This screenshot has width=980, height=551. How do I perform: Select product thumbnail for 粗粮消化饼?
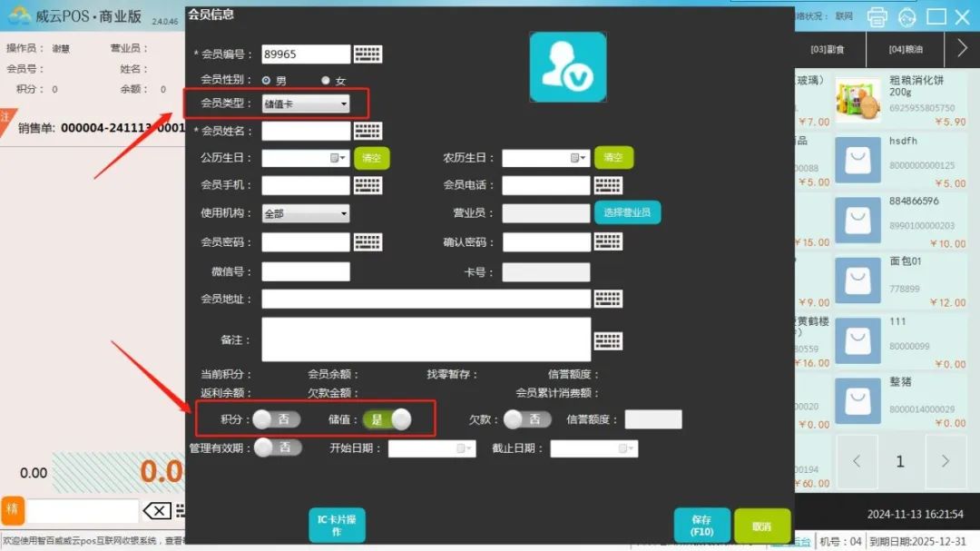[857, 100]
